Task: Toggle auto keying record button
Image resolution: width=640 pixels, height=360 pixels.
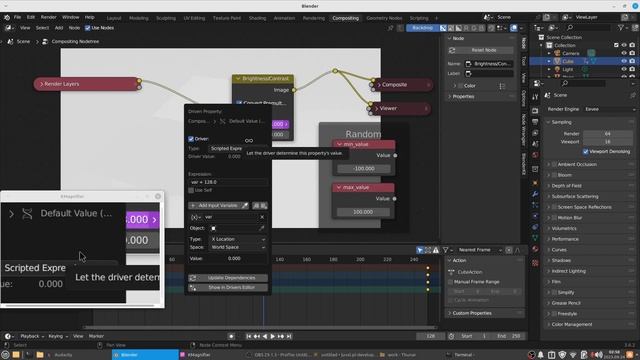Action: click(231, 336)
